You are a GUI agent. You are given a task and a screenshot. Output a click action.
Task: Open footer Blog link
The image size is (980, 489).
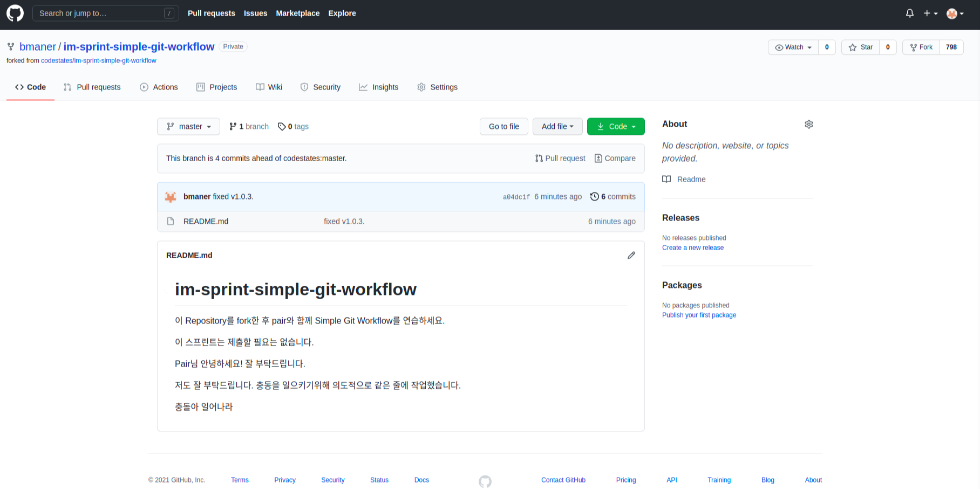768,480
